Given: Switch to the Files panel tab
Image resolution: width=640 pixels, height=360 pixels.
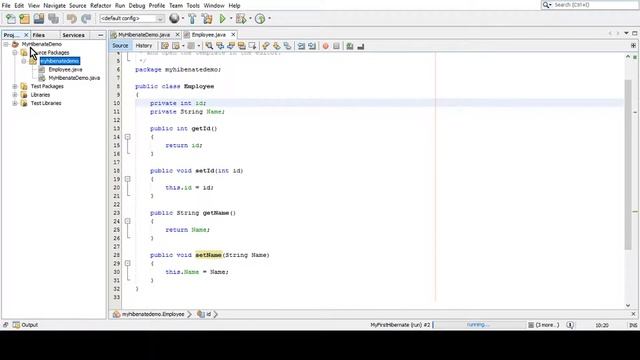Looking at the screenshot, I should pos(39,35).
